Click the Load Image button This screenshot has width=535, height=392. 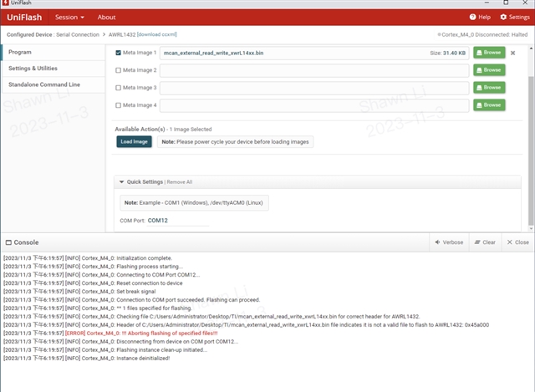(134, 141)
